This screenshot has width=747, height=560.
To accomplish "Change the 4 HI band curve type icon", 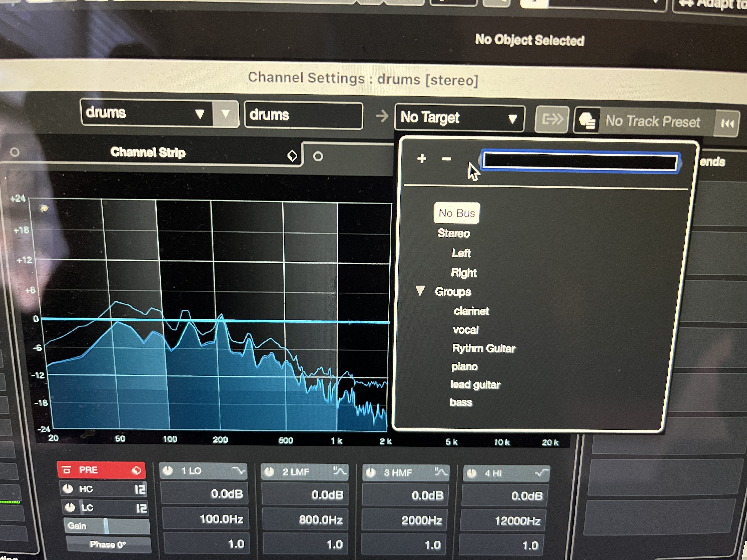I will click(x=541, y=473).
